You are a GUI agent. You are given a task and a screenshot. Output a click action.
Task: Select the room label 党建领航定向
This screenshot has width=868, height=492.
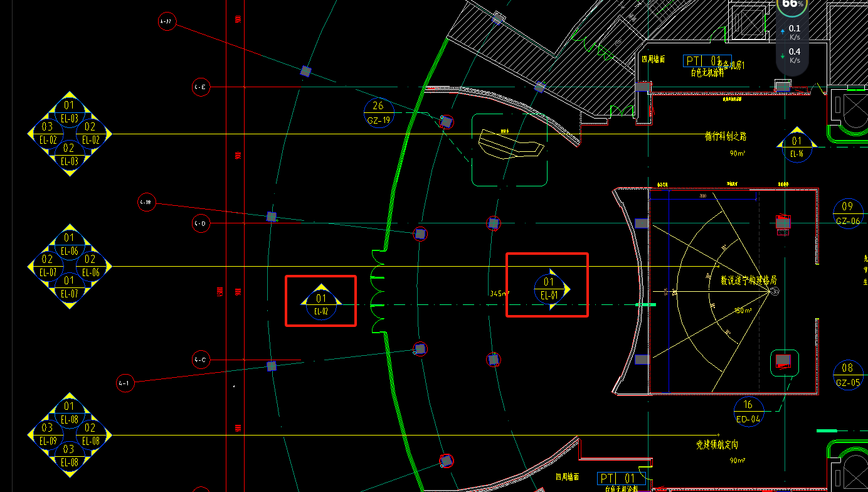(x=717, y=444)
